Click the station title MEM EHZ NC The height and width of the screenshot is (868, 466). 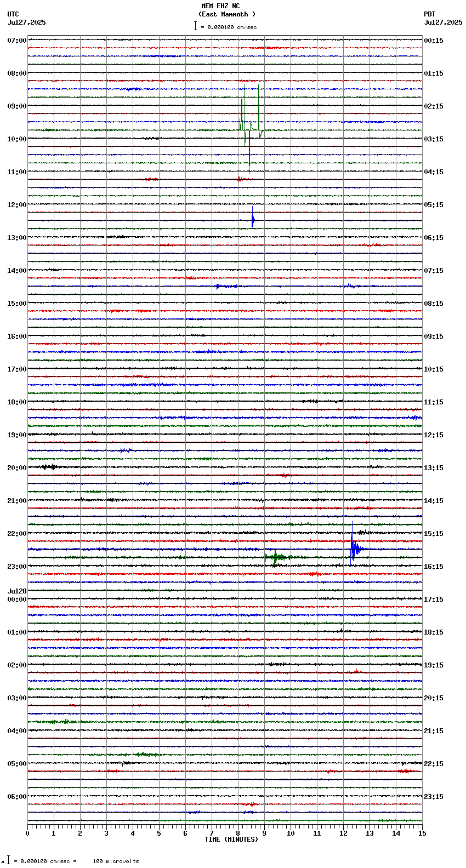tap(220, 6)
